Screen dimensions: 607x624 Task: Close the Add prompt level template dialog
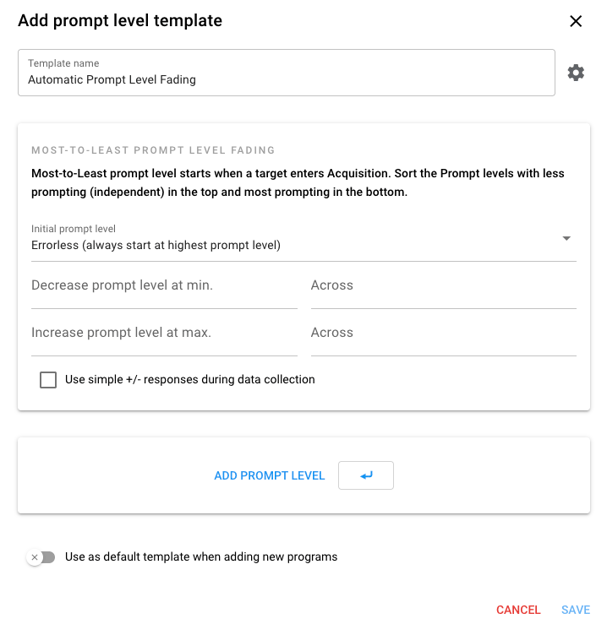point(576,21)
